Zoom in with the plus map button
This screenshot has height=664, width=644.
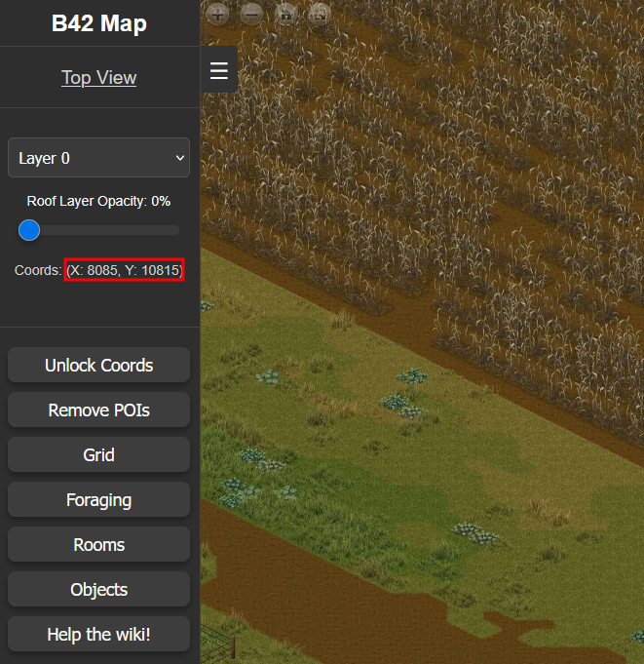pos(217,15)
